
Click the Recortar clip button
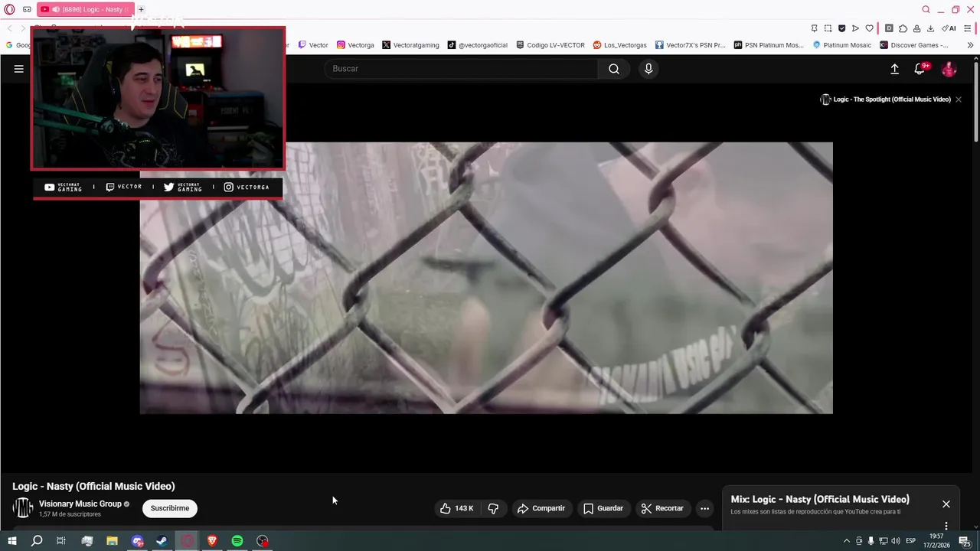point(662,508)
